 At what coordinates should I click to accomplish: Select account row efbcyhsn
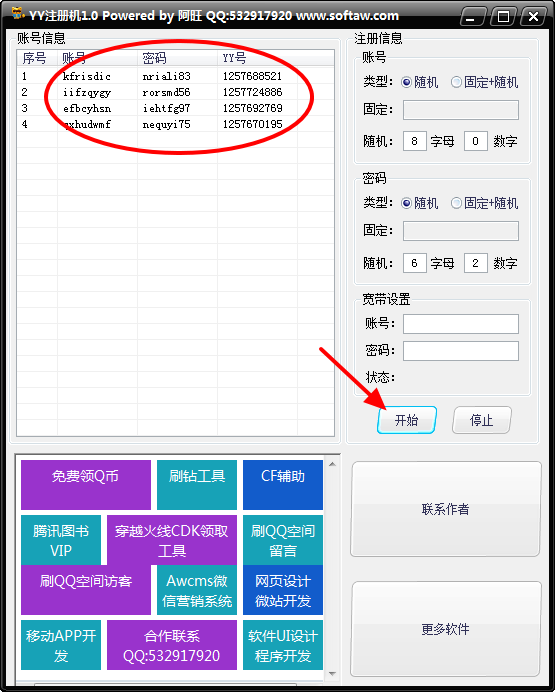coord(175,108)
